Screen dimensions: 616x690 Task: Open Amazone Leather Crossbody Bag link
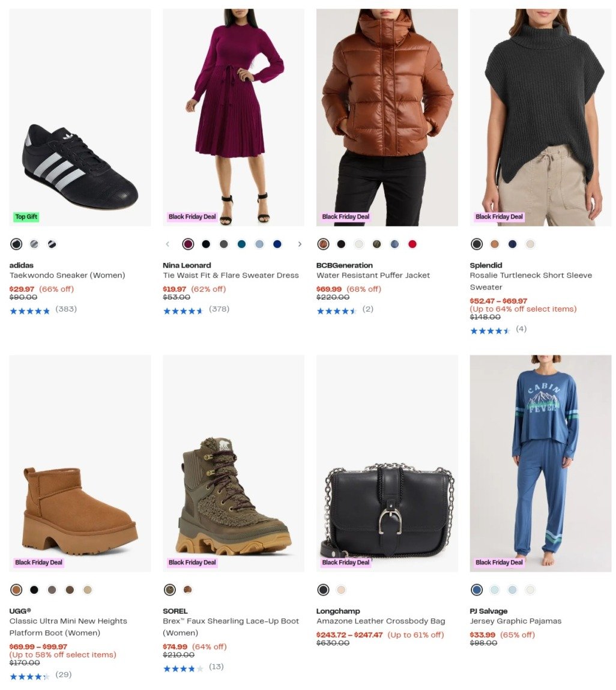tap(381, 621)
